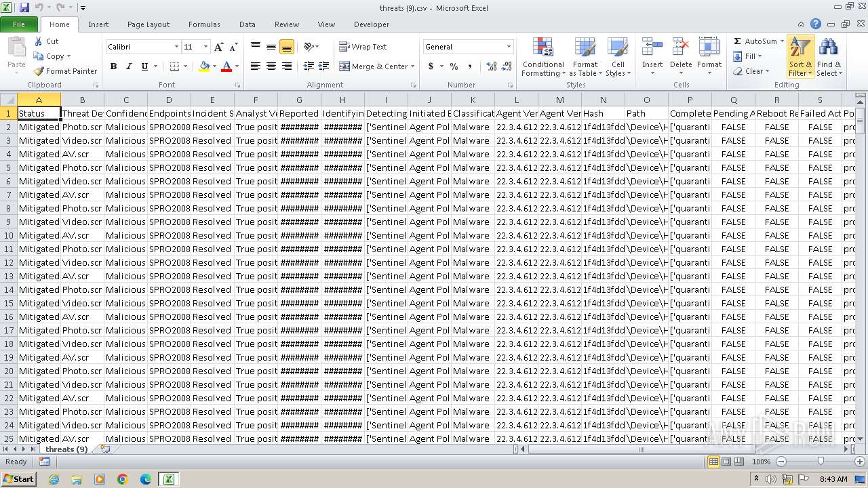This screenshot has height=488, width=868.
Task: Click Increase Decimal icon
Action: (491, 66)
